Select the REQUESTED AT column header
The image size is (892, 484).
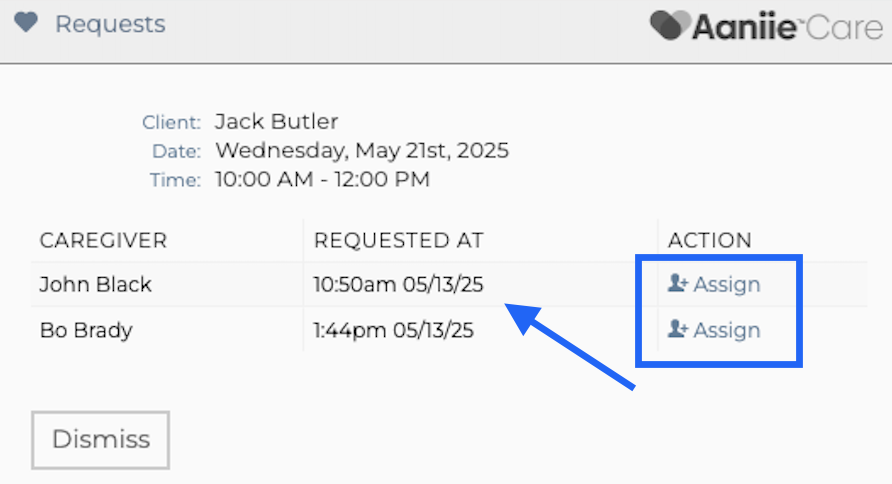[398, 241]
